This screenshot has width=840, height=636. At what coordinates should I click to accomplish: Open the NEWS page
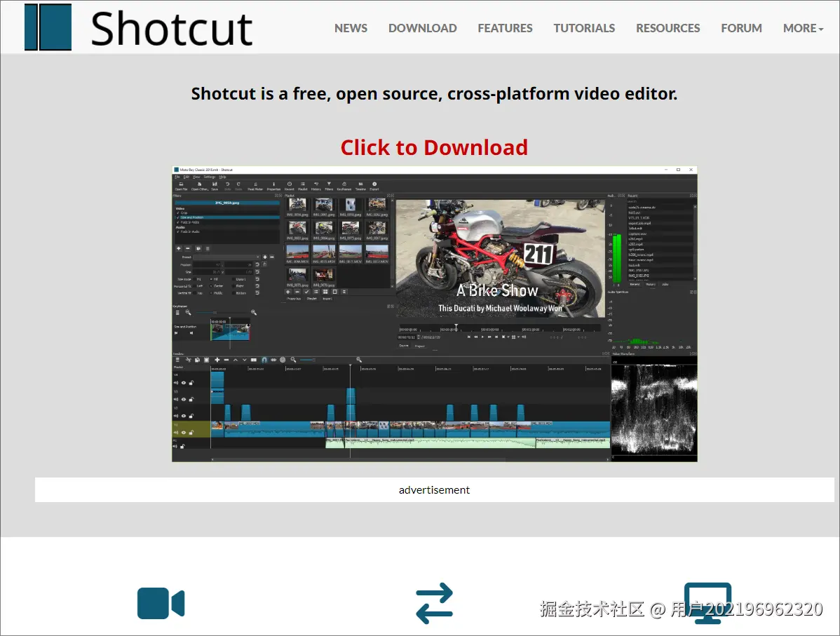coord(351,28)
